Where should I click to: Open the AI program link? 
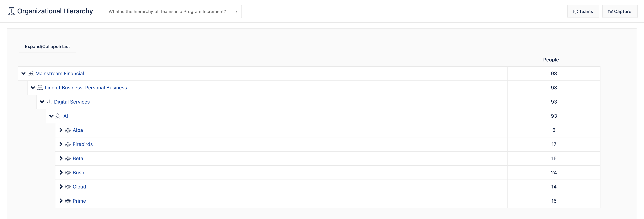click(x=65, y=116)
